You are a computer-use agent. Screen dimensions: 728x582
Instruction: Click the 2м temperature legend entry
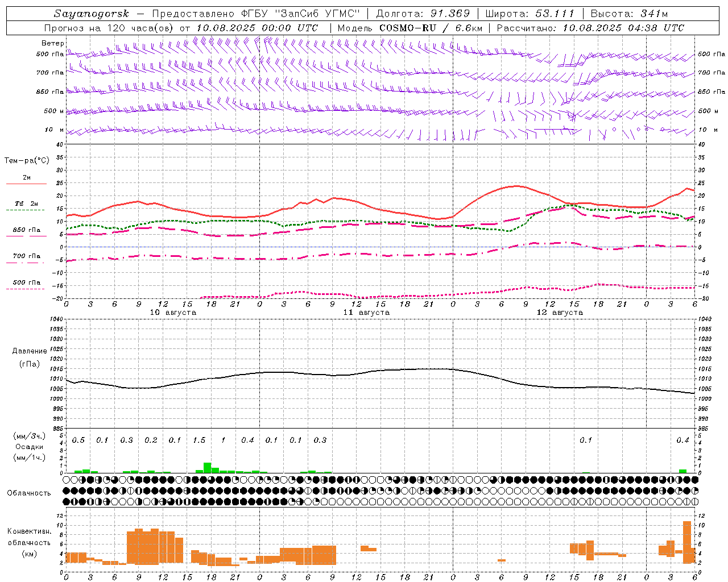point(27,178)
